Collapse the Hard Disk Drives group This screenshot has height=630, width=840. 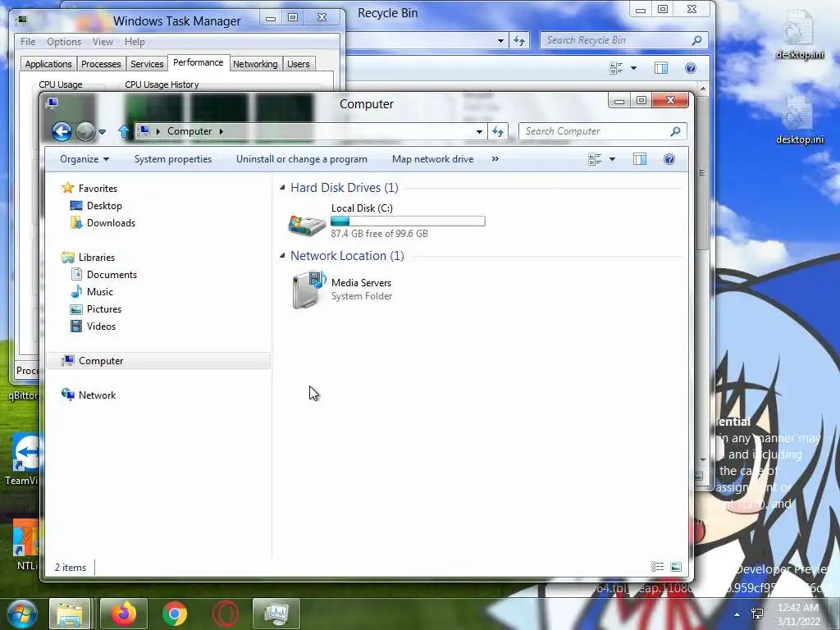click(x=282, y=188)
